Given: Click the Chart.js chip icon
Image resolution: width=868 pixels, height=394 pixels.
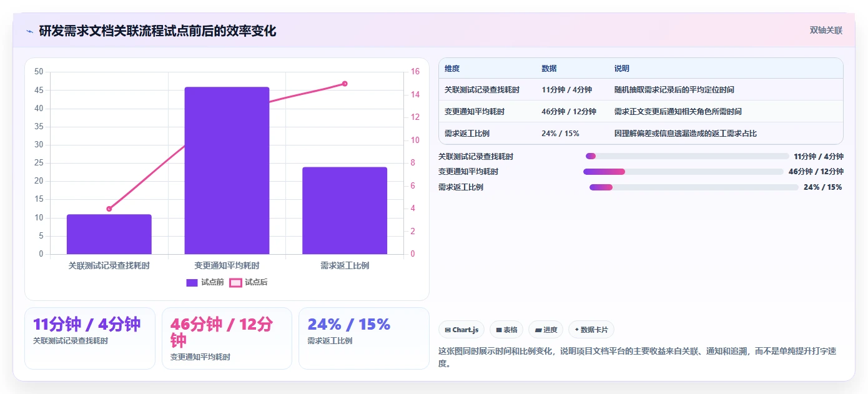Looking at the screenshot, I should 448,330.
